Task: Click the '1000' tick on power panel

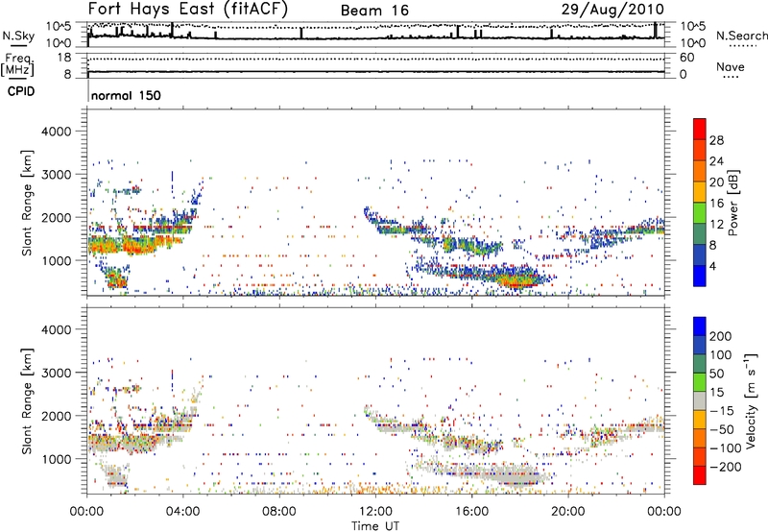Action: point(57,260)
